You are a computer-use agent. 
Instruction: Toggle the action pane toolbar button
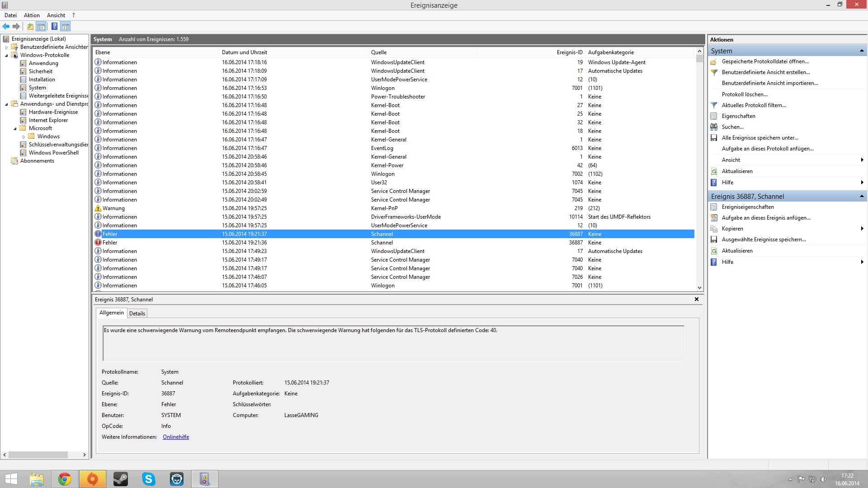(x=66, y=26)
